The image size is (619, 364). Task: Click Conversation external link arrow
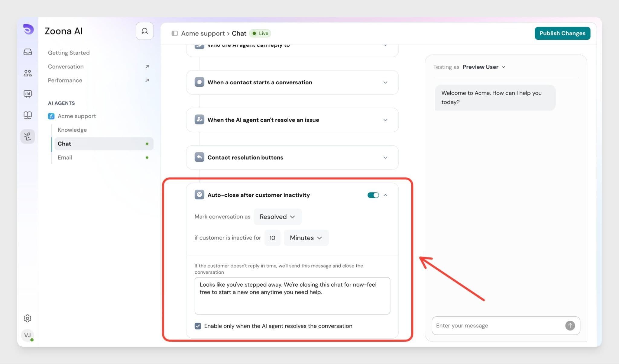point(147,66)
